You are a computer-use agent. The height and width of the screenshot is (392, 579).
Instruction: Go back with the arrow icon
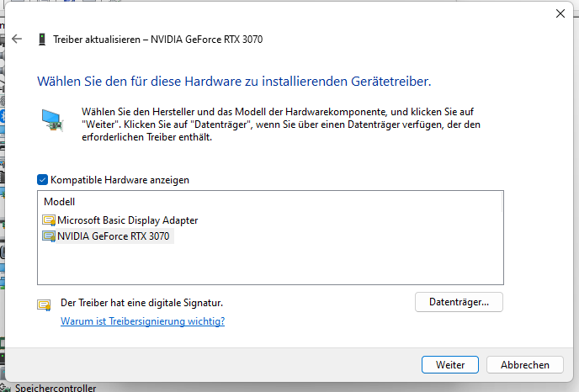coord(17,39)
